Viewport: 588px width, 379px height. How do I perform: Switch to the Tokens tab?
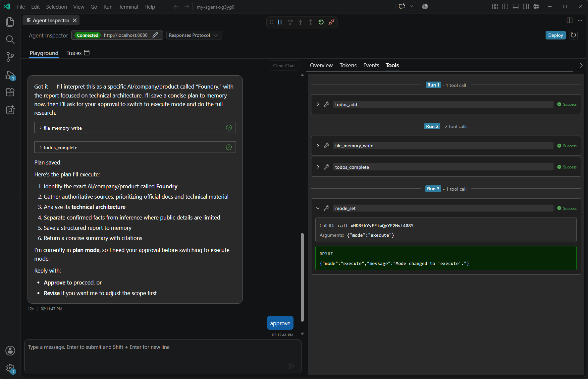click(x=348, y=65)
